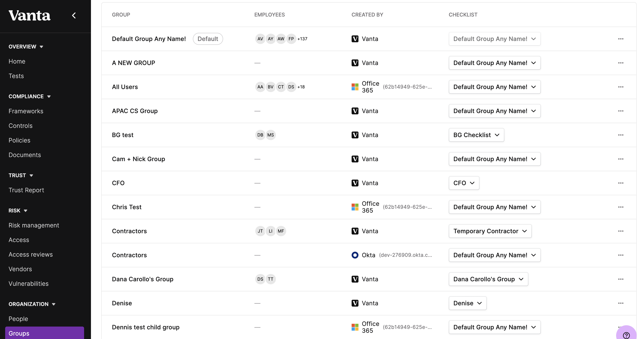Screen dimensions: 644x339
Task: Open more options for APAC CS Group row
Action: [x=620, y=111]
